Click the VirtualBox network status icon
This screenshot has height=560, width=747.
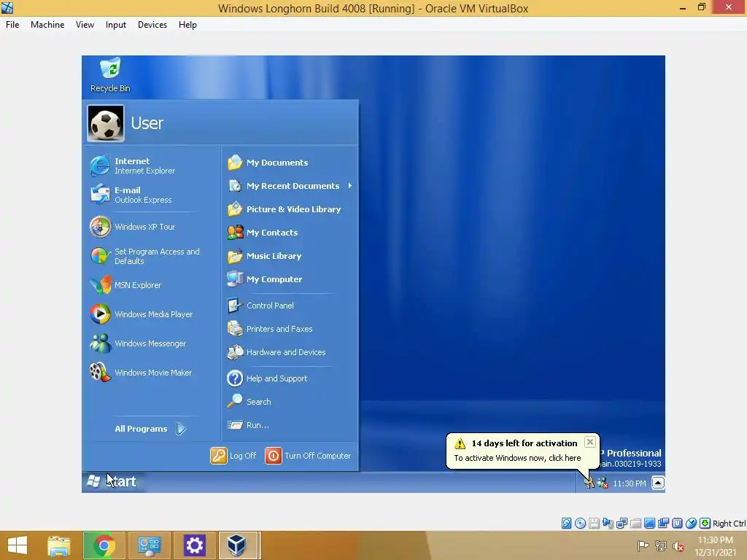pyautogui.click(x=622, y=524)
